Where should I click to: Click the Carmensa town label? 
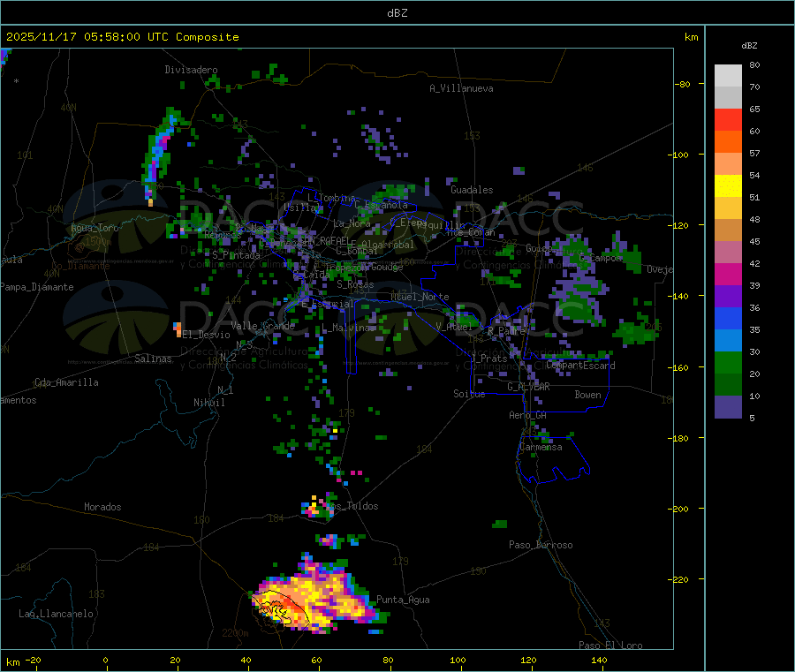pyautogui.click(x=541, y=447)
